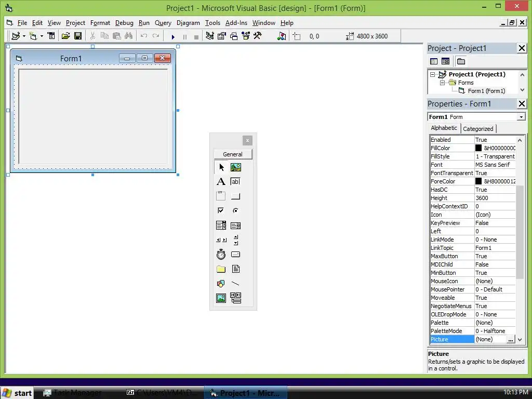Screen dimensions: 532x399
Task: Click the Windows start button
Action: tap(17, 393)
